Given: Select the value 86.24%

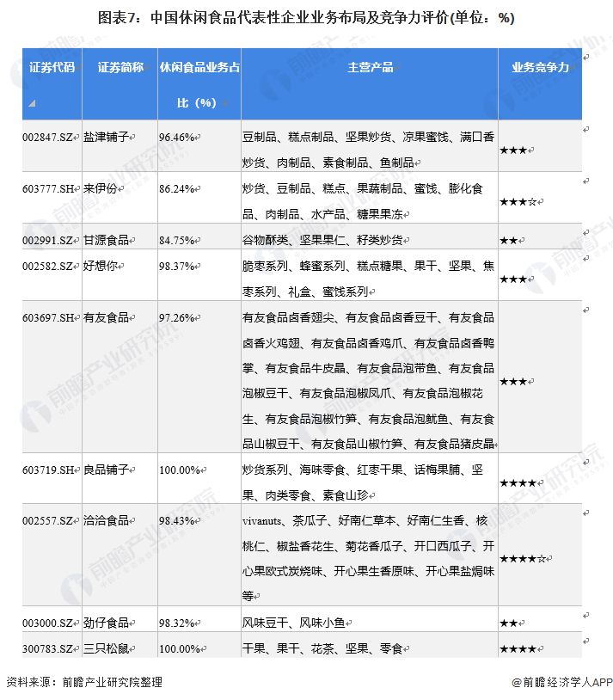Looking at the screenshot, I should 177,189.
